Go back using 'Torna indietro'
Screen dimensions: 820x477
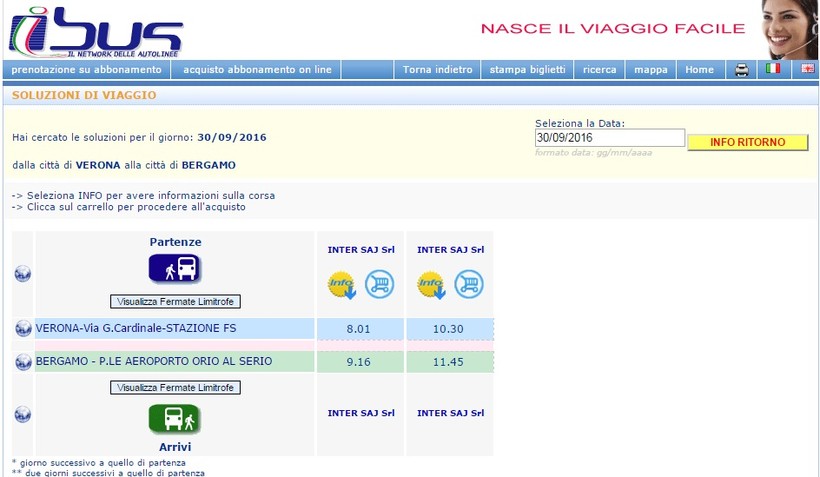pos(438,70)
